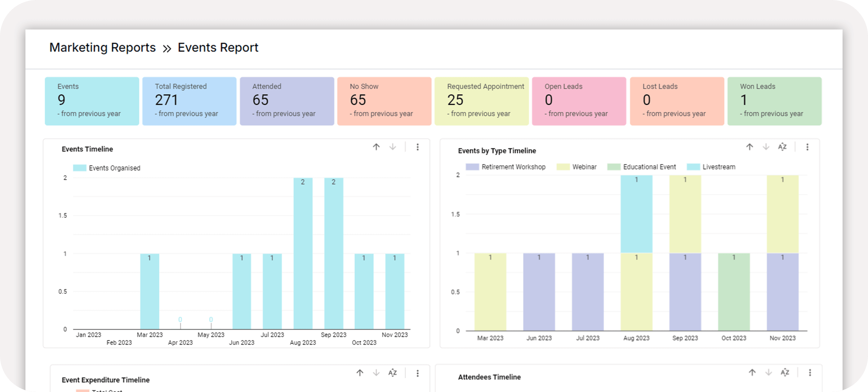Click sort ascending arrow in Events Timeline

[x=376, y=147]
